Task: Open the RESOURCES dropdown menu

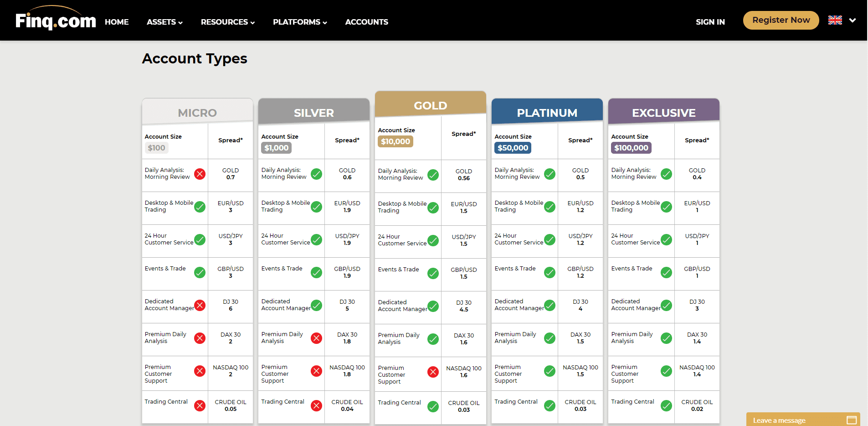Action: click(x=228, y=22)
